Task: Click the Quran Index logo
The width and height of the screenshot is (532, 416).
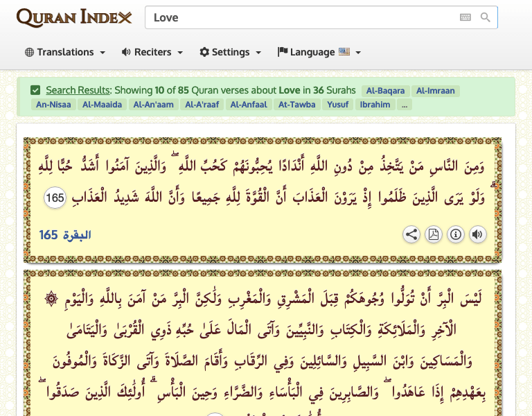Action: [74, 17]
